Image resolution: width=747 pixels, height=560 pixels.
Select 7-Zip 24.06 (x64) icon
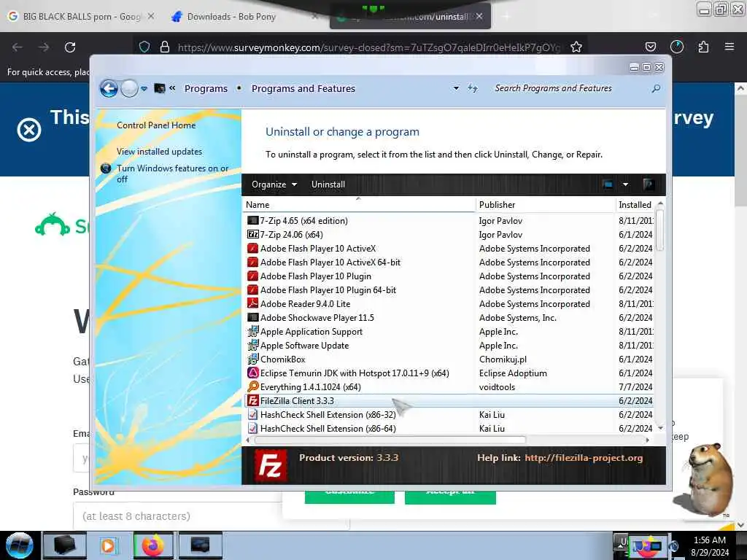tap(252, 234)
